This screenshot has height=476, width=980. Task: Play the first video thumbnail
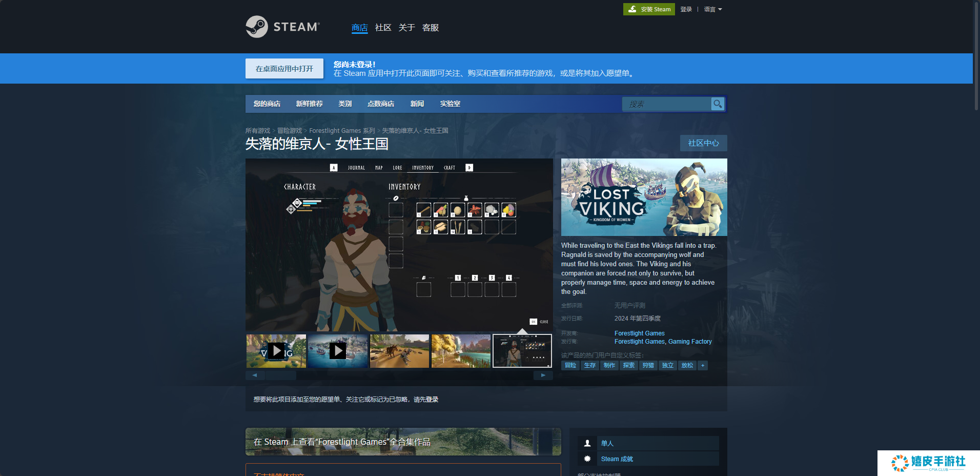coord(276,351)
